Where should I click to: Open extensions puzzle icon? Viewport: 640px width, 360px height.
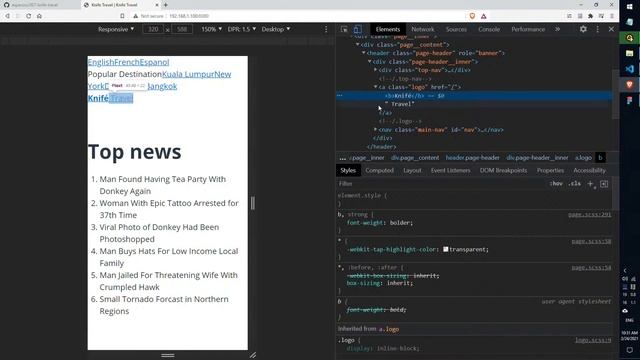pyautogui.click(x=590, y=16)
